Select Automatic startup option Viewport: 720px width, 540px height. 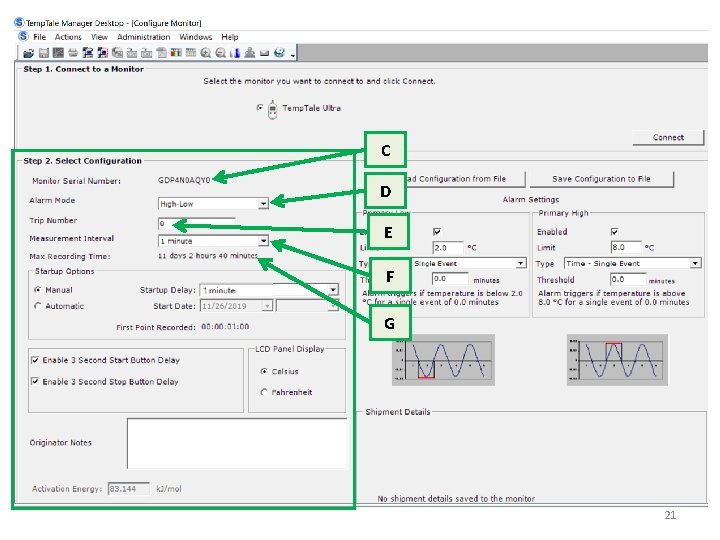(38, 306)
